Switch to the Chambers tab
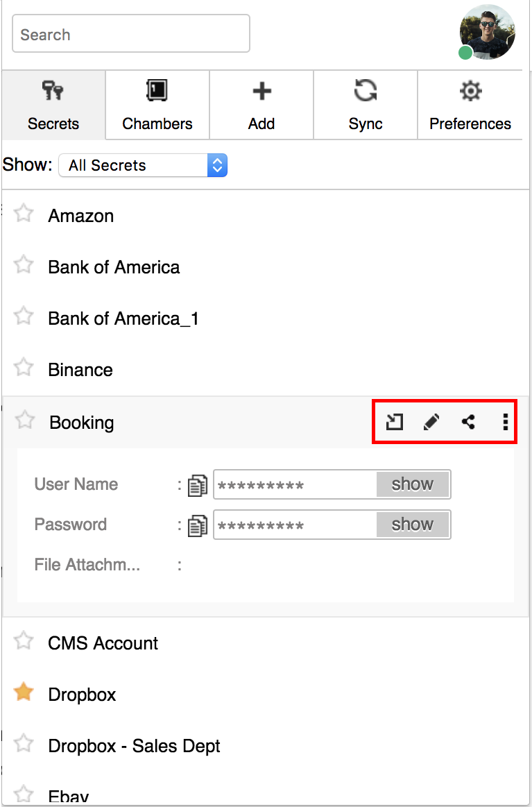 (x=157, y=104)
